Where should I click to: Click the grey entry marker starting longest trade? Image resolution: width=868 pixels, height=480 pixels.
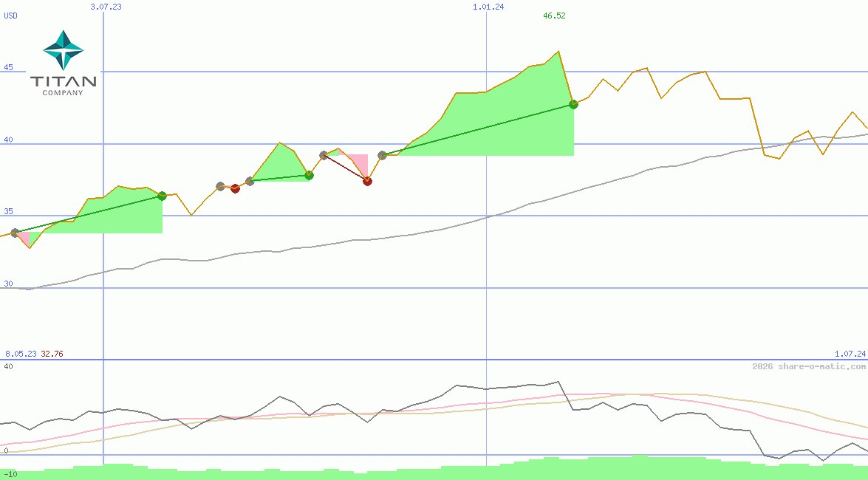click(x=382, y=156)
